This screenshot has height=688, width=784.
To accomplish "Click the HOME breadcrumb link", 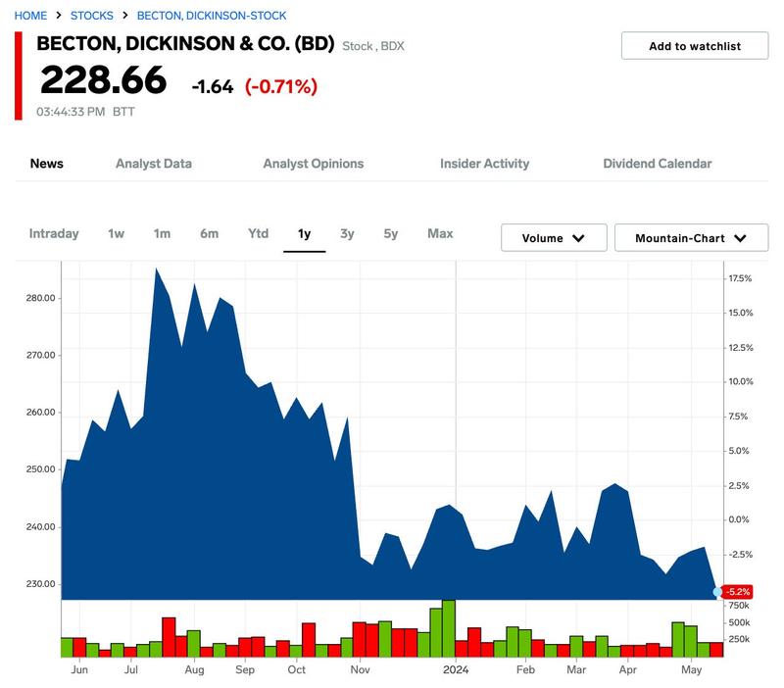I will point(30,16).
